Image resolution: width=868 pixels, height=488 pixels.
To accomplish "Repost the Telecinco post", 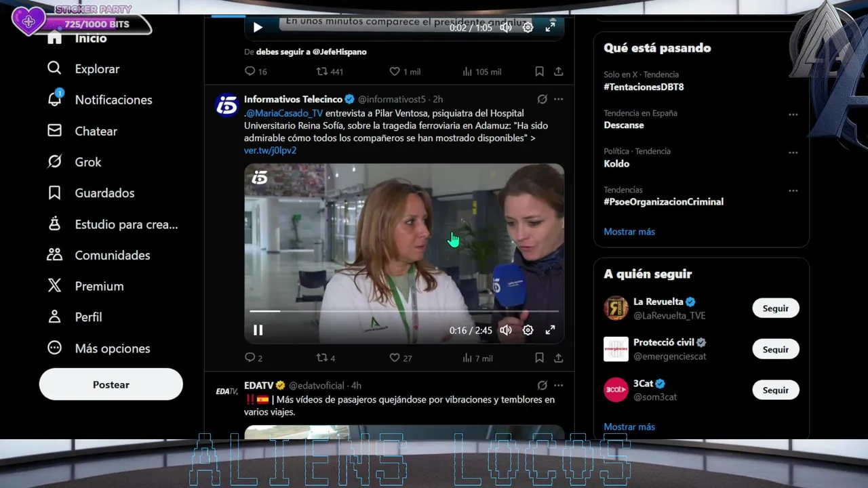I will (325, 358).
